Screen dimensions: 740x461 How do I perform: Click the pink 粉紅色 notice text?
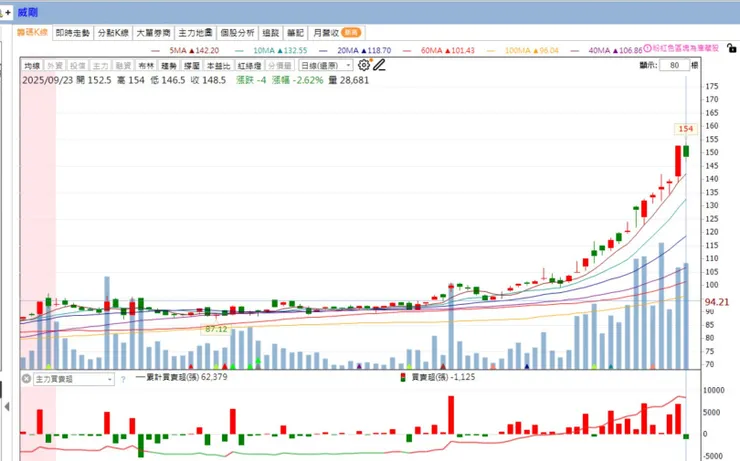pos(686,48)
